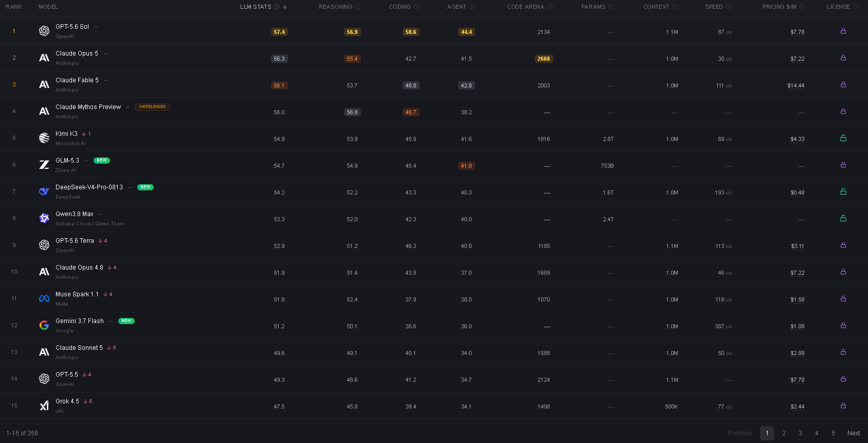Sort by the CONTEXT column header
This screenshot has width=868, height=443.
tap(656, 7)
